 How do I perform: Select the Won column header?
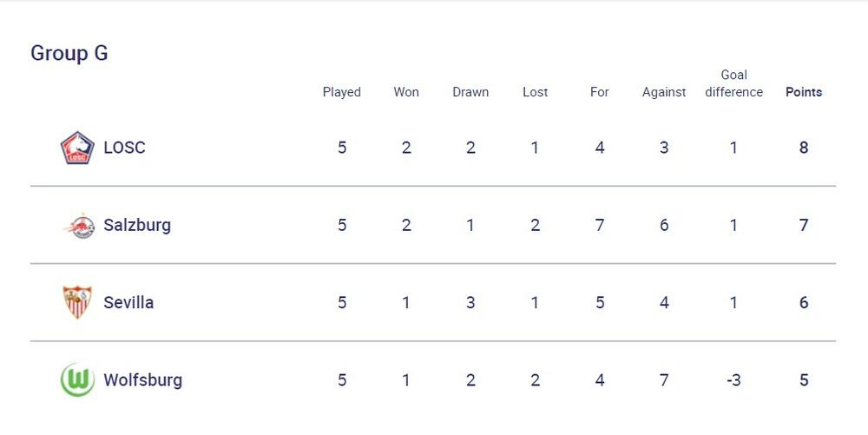(406, 92)
